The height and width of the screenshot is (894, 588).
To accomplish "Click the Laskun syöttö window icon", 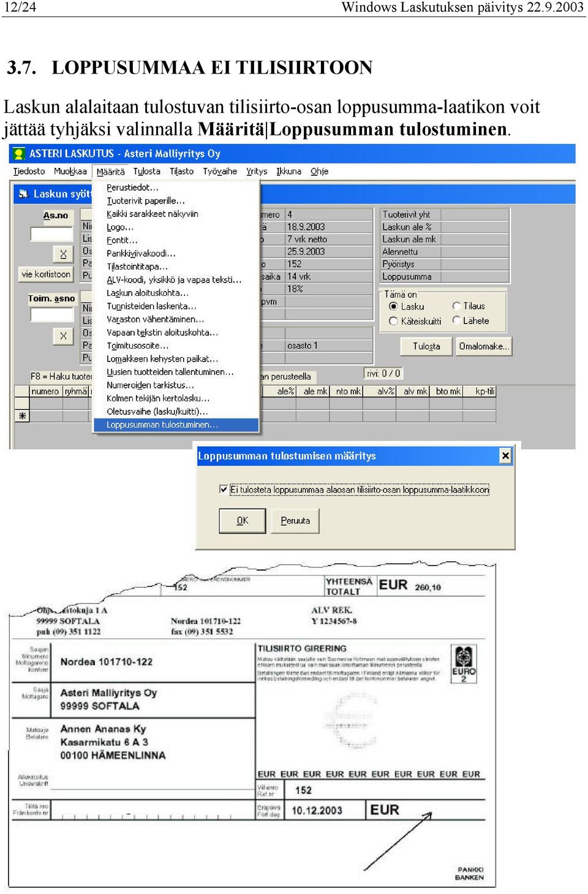I will [24, 194].
